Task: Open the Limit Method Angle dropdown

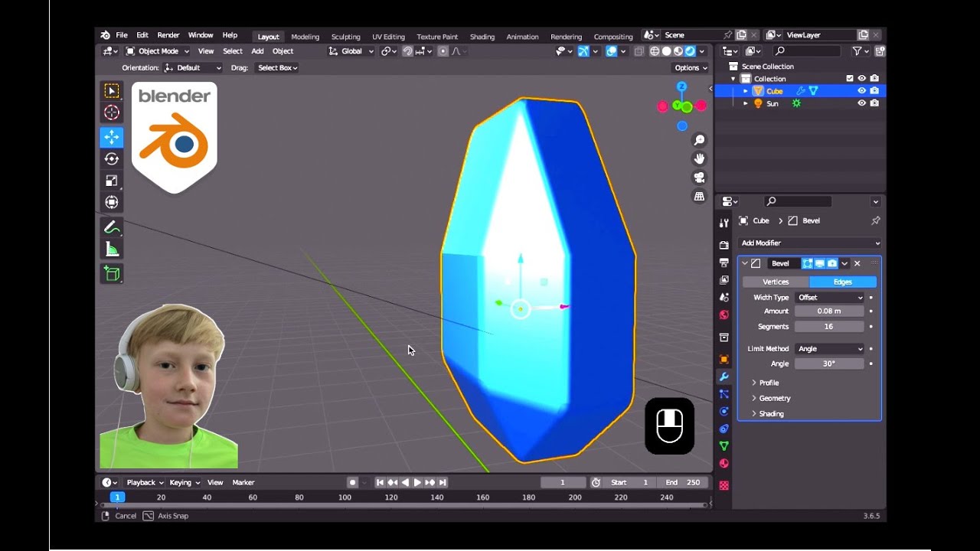Action: (x=830, y=348)
